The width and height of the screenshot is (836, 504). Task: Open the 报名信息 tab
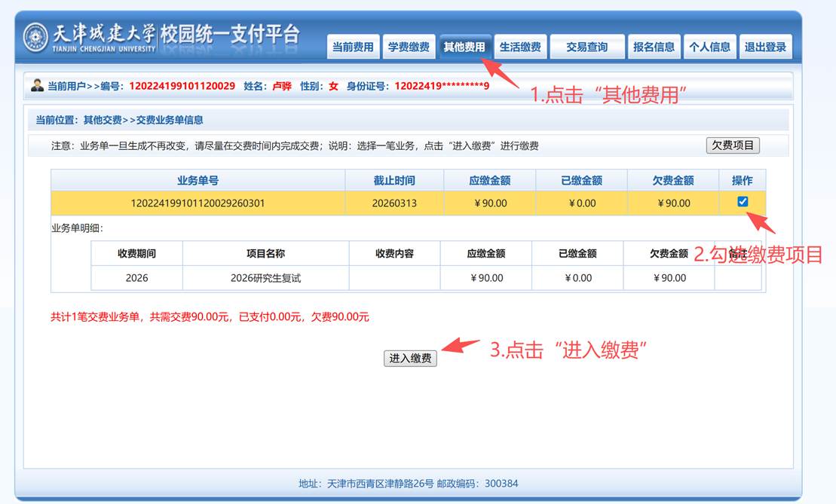(x=654, y=47)
